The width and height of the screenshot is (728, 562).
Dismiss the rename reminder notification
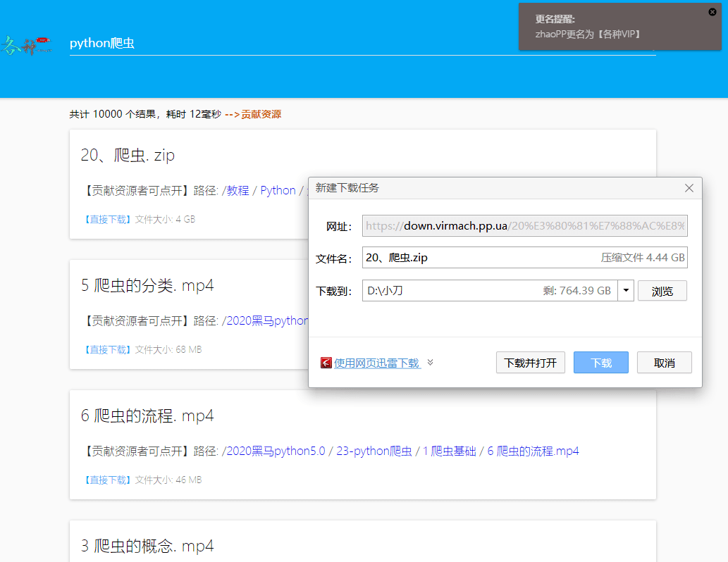[x=712, y=12]
